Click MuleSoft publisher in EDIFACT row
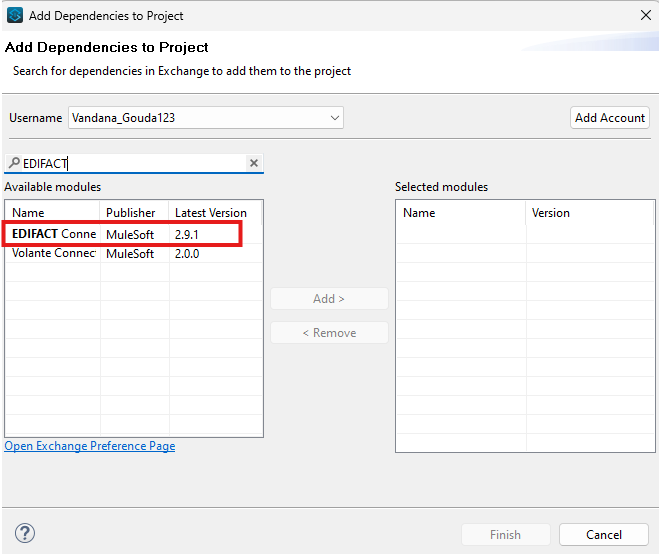Viewport: 659px width, 554px height. 130,235
